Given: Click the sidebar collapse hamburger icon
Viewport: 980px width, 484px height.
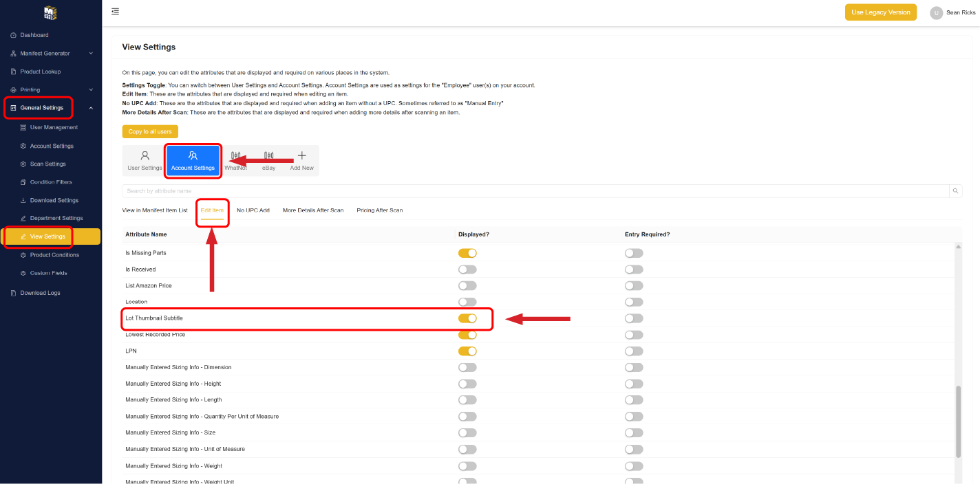Looking at the screenshot, I should click(x=115, y=12).
